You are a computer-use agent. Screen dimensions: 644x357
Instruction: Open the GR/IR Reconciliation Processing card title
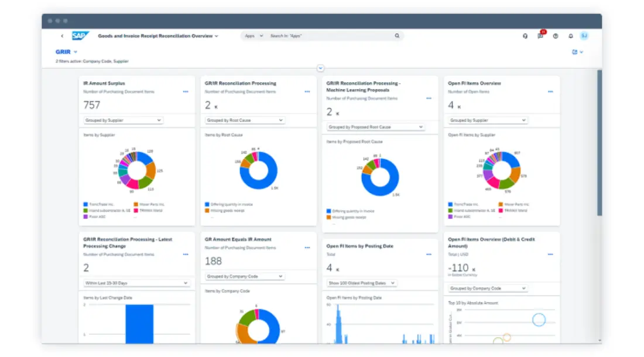(241, 83)
